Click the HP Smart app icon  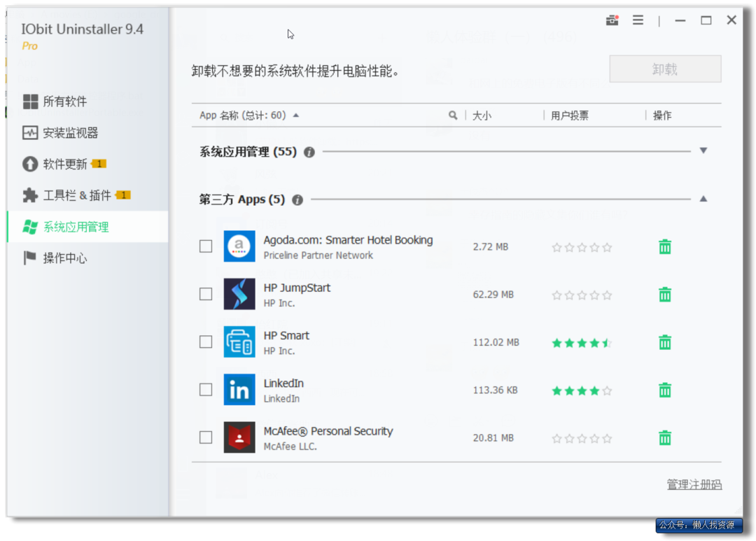click(239, 342)
